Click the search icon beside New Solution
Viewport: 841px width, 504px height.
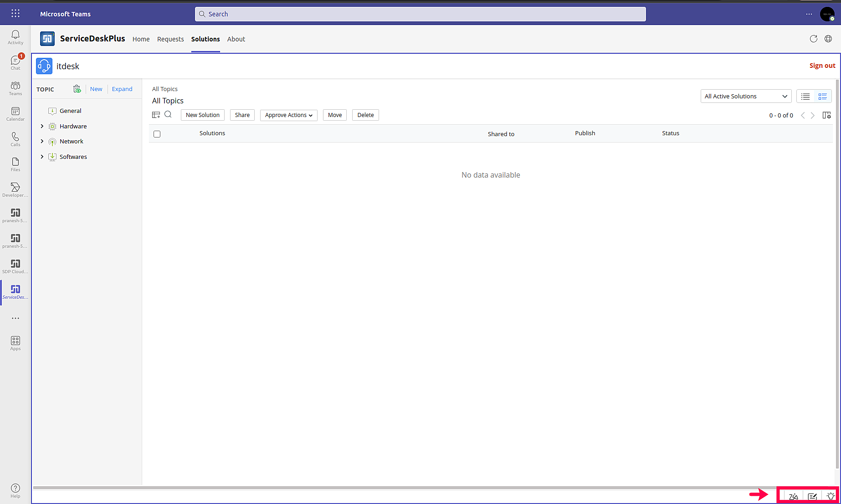click(x=168, y=114)
